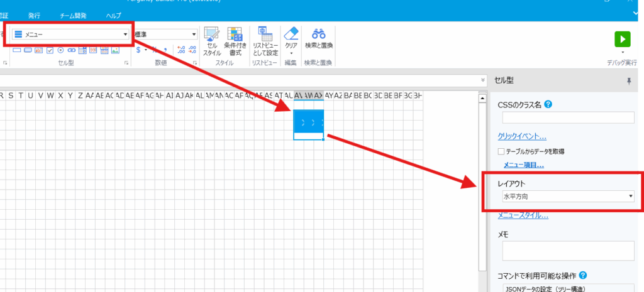
Task: Click the 条件付き書式 conditional formatting icon
Action: [235, 40]
